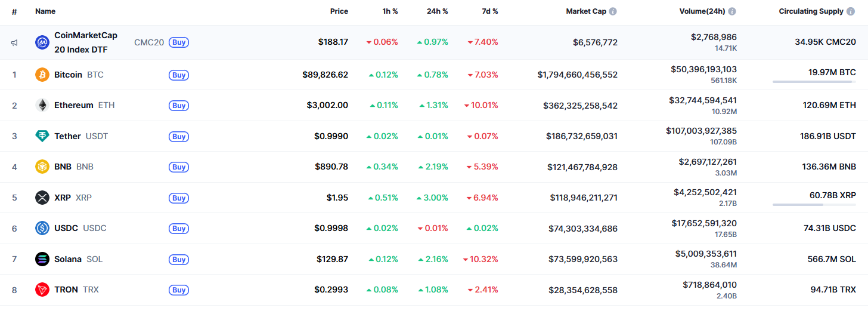Click the CoinMarketCap 20 Index logo

(42, 42)
